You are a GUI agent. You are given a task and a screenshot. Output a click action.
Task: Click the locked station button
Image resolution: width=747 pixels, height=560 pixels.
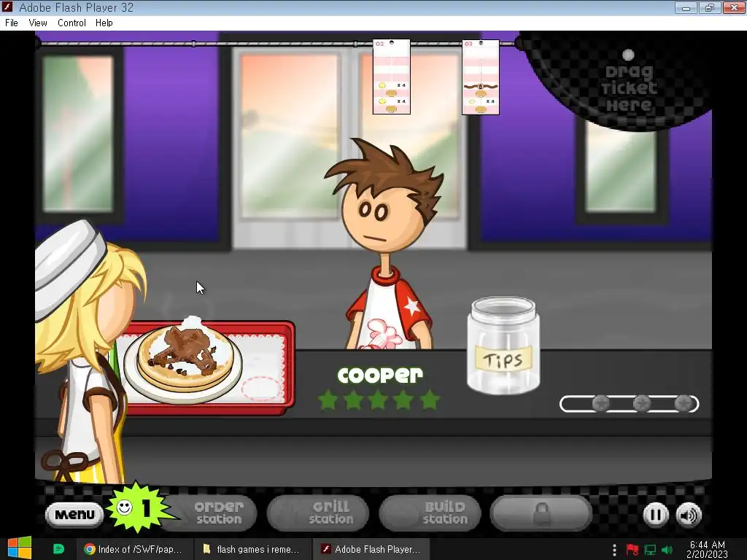tap(541, 513)
